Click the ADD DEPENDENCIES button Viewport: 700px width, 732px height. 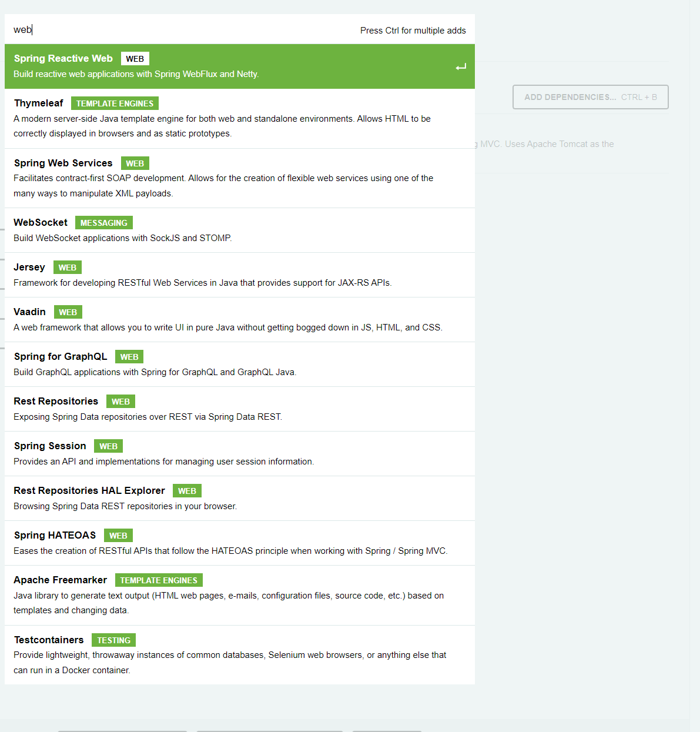pos(591,97)
